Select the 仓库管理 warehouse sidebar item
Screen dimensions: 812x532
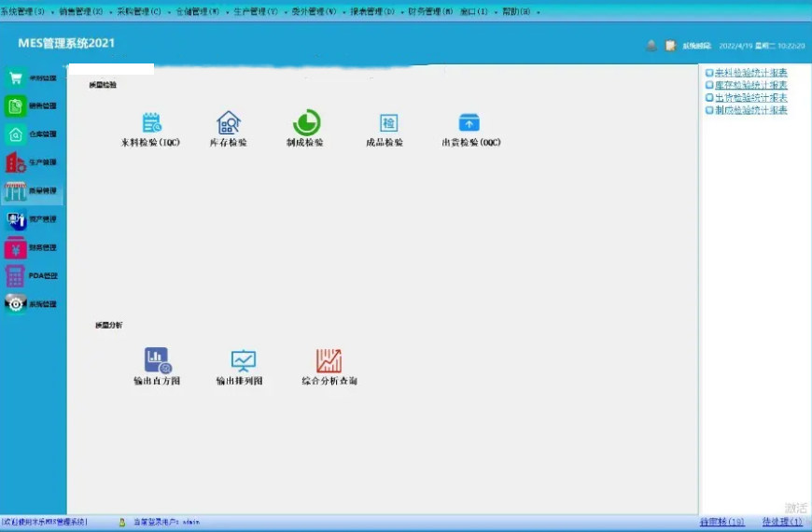click(x=32, y=134)
